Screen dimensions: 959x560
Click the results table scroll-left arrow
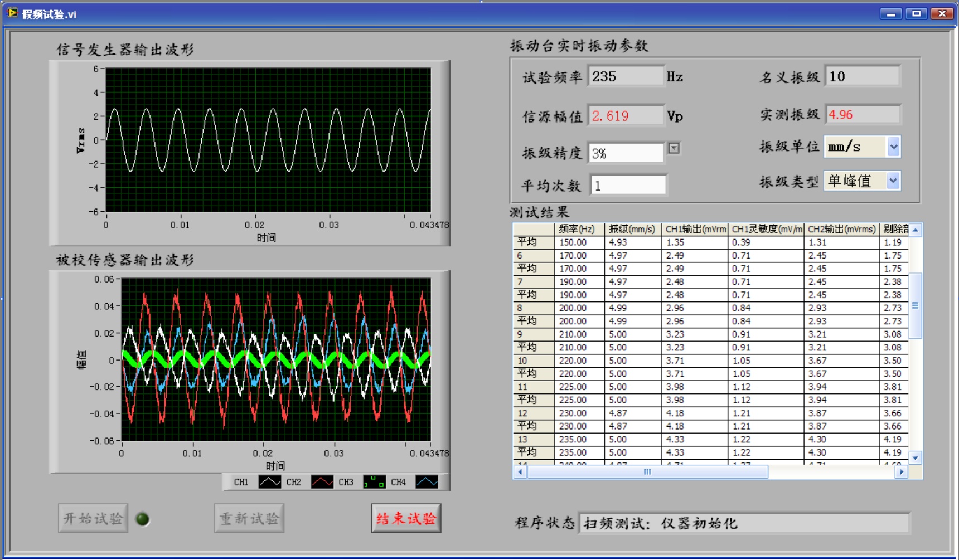pyautogui.click(x=520, y=472)
